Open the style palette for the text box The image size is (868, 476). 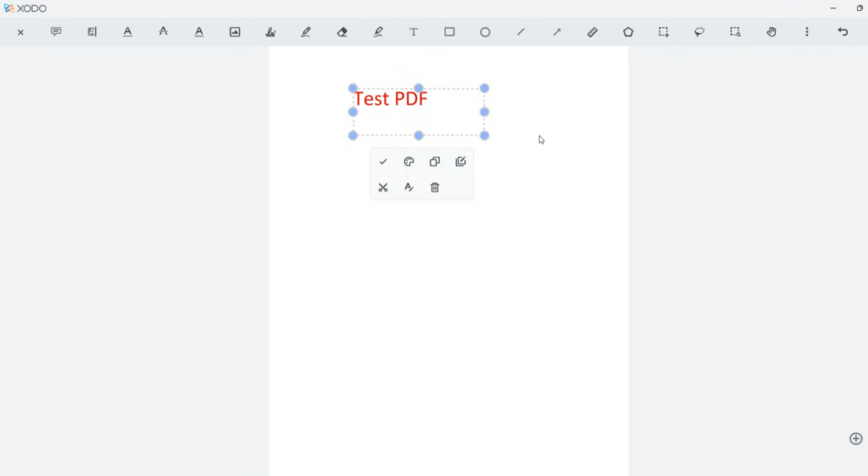tap(409, 162)
